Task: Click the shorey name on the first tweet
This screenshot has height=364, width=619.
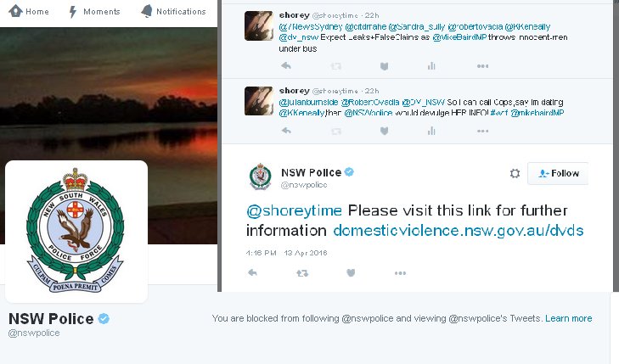Action: click(x=294, y=15)
